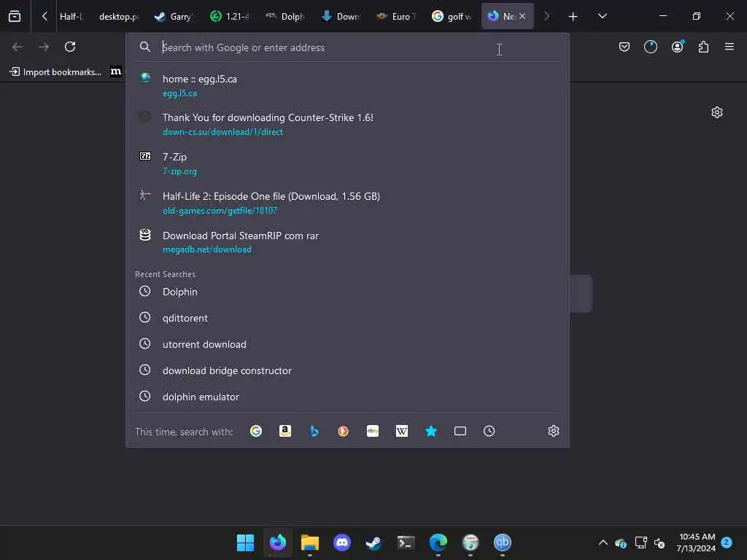Select the home :: egg.l5.ca suggestion

348,86
